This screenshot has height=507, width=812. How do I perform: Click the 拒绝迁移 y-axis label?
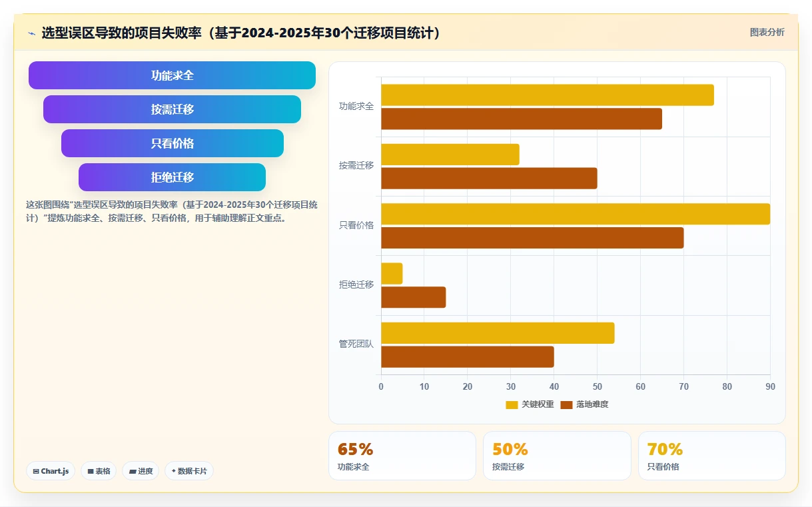356,284
